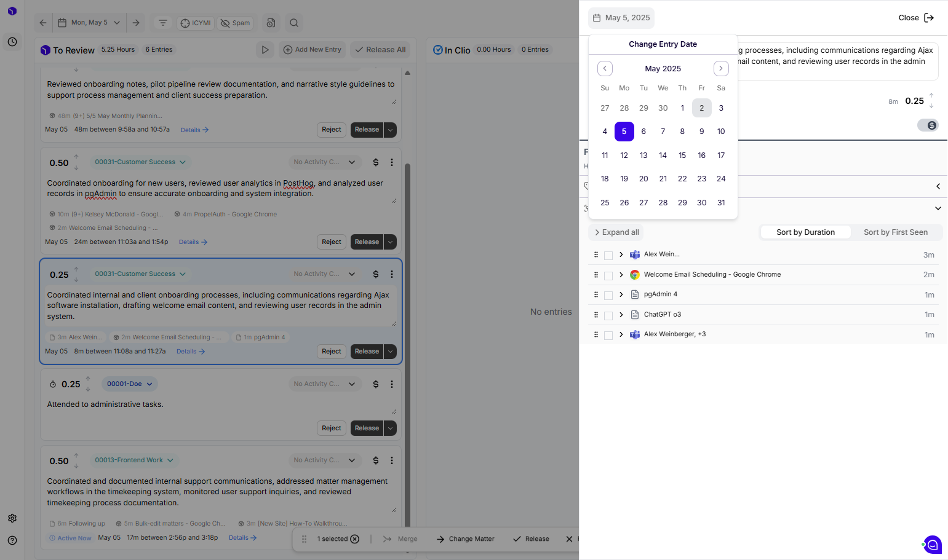The image size is (948, 560).
Task: Switch to Sort by Duration tab
Action: coord(805,232)
